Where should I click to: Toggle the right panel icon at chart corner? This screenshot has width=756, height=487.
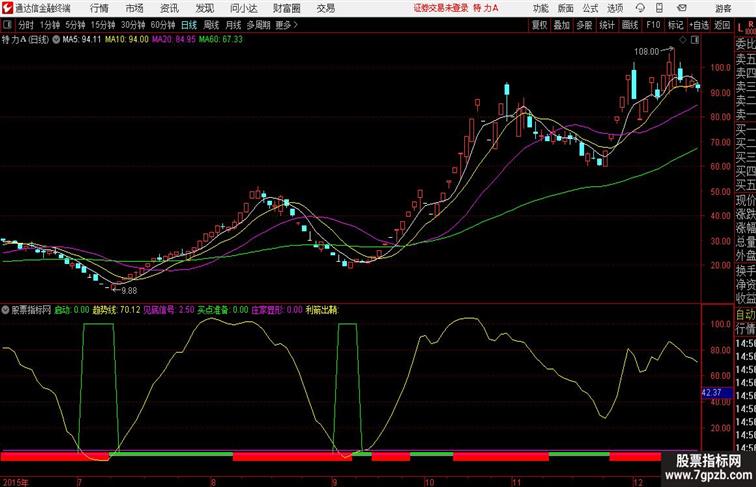click(x=695, y=40)
